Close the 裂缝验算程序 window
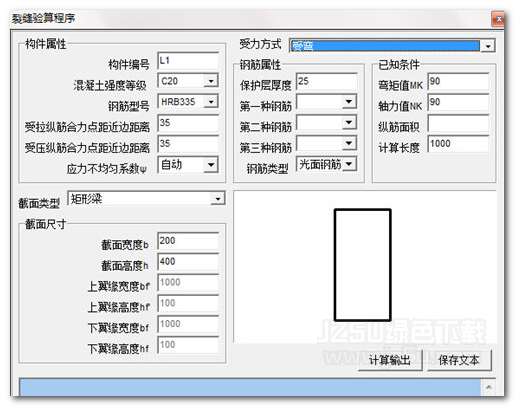This screenshot has height=407, width=515. (499, 19)
